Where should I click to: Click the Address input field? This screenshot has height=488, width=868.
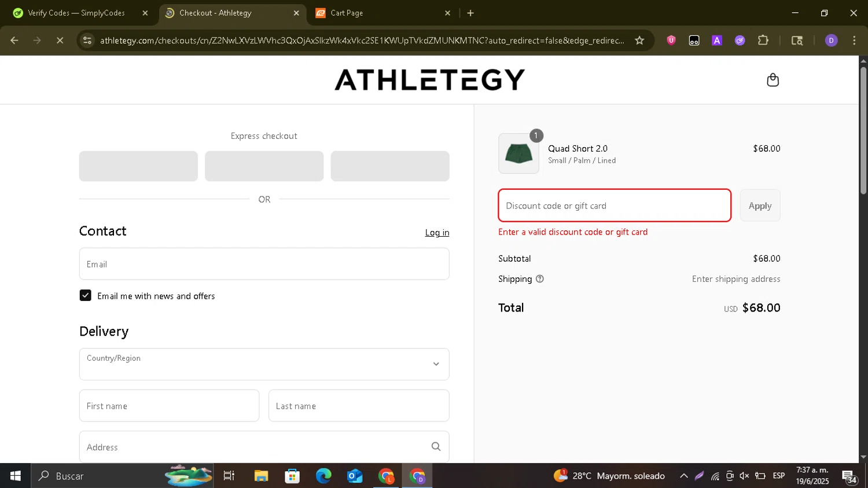click(x=264, y=447)
